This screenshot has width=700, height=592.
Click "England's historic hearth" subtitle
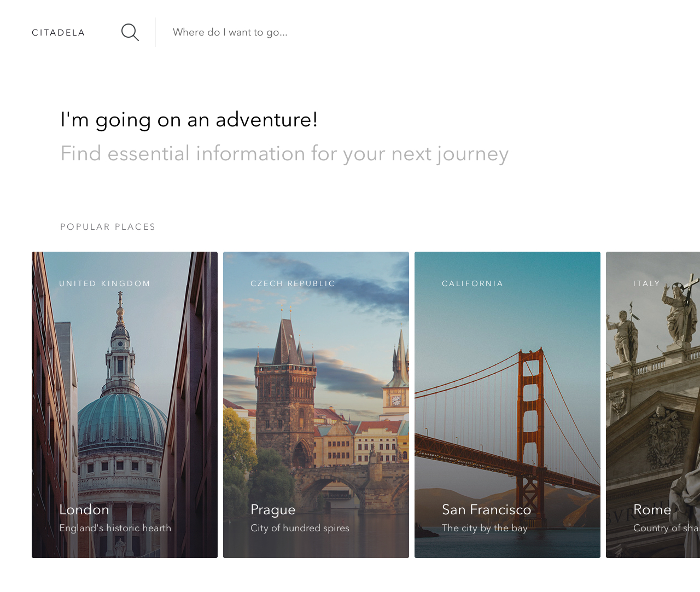click(115, 528)
